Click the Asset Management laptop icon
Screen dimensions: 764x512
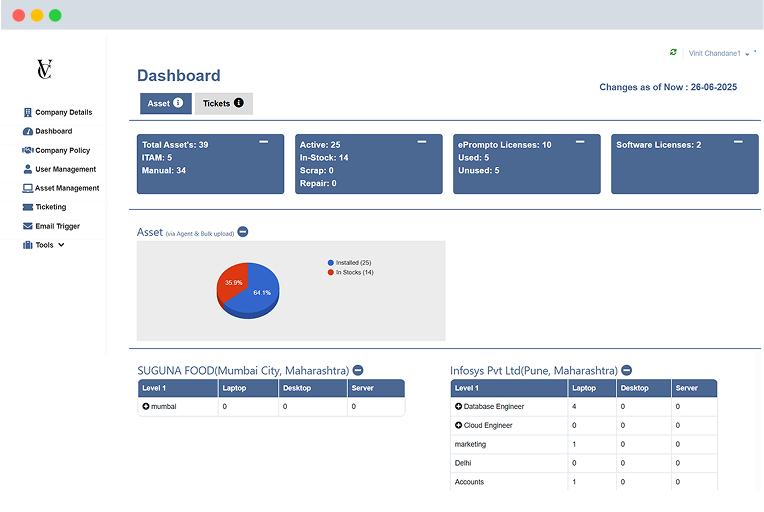(x=27, y=188)
